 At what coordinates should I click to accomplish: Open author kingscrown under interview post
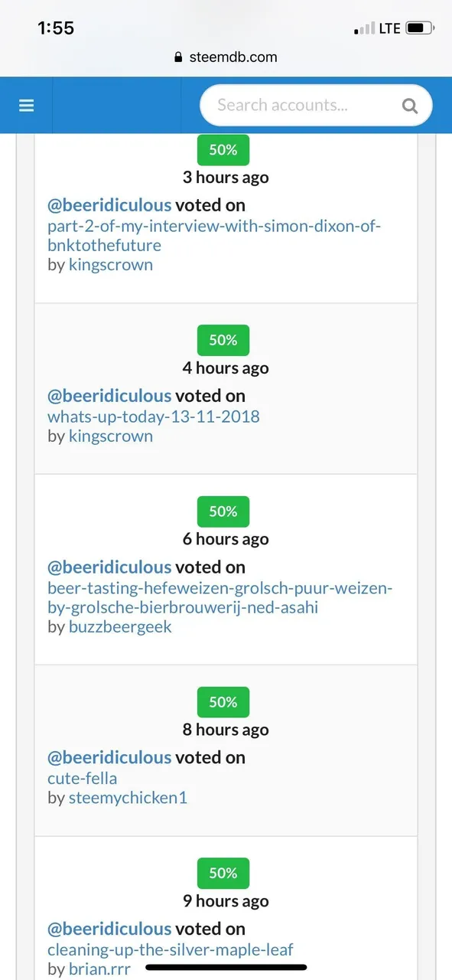point(111,265)
